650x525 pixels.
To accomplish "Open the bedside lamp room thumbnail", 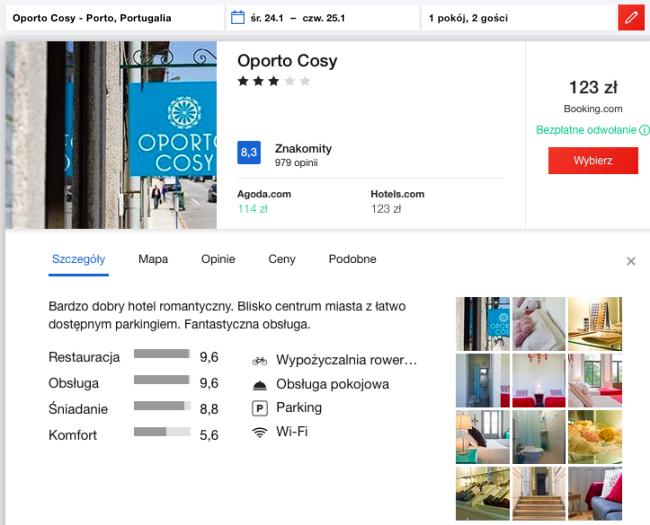I will coord(483,437).
